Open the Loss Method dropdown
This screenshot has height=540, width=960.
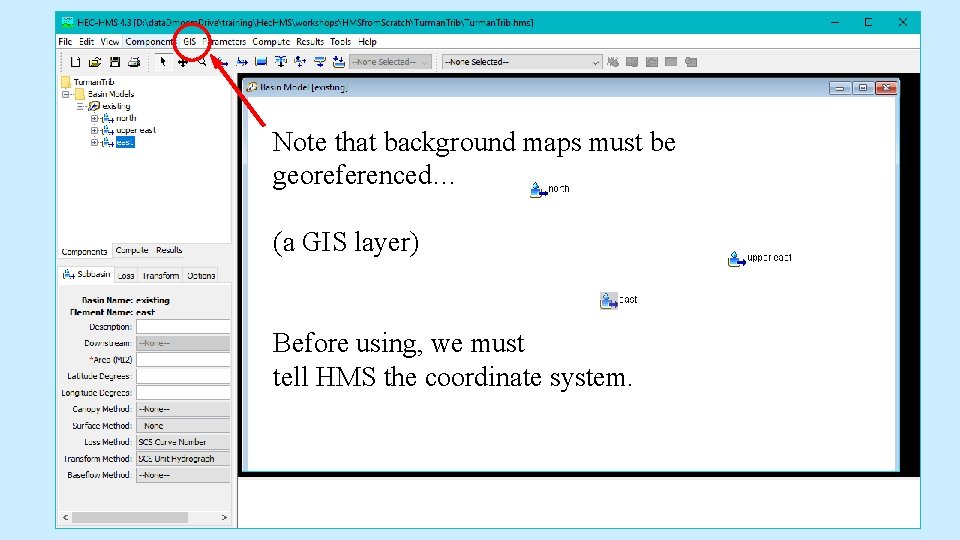tap(183, 442)
